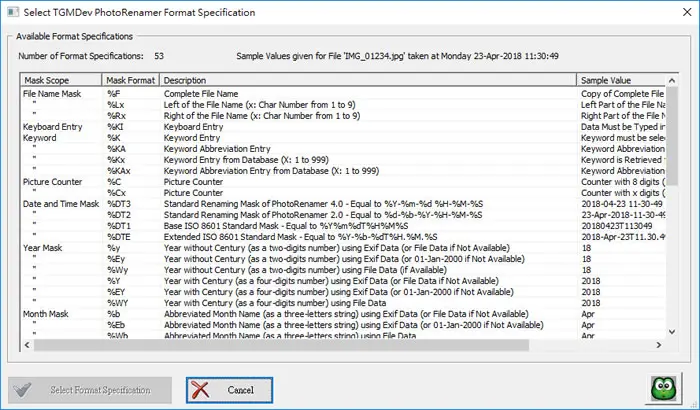This screenshot has width=700, height=410.
Task: Click the grey checkmark icon
Action: tap(22, 390)
